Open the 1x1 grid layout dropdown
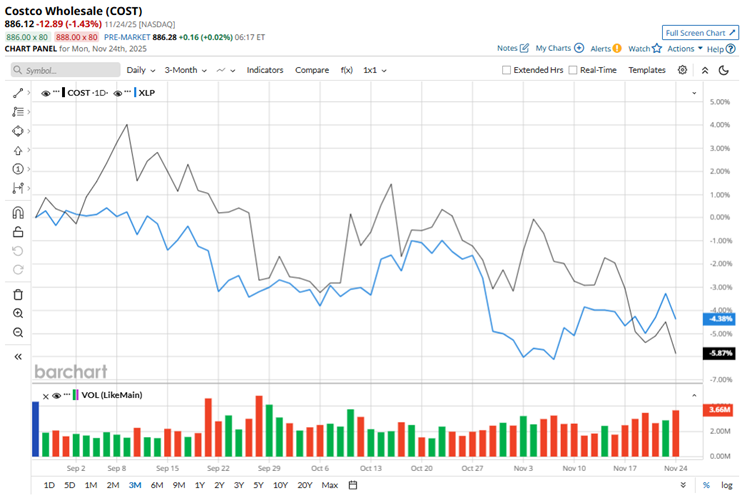 (x=375, y=70)
